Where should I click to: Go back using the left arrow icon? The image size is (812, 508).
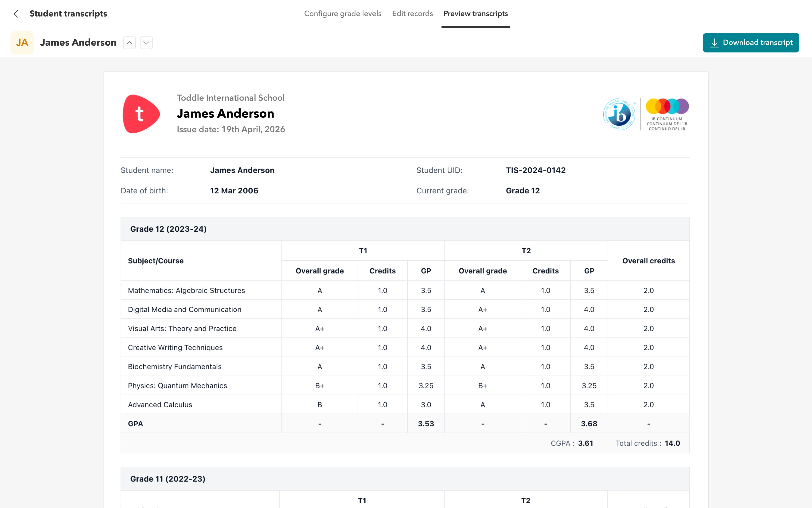[16, 14]
